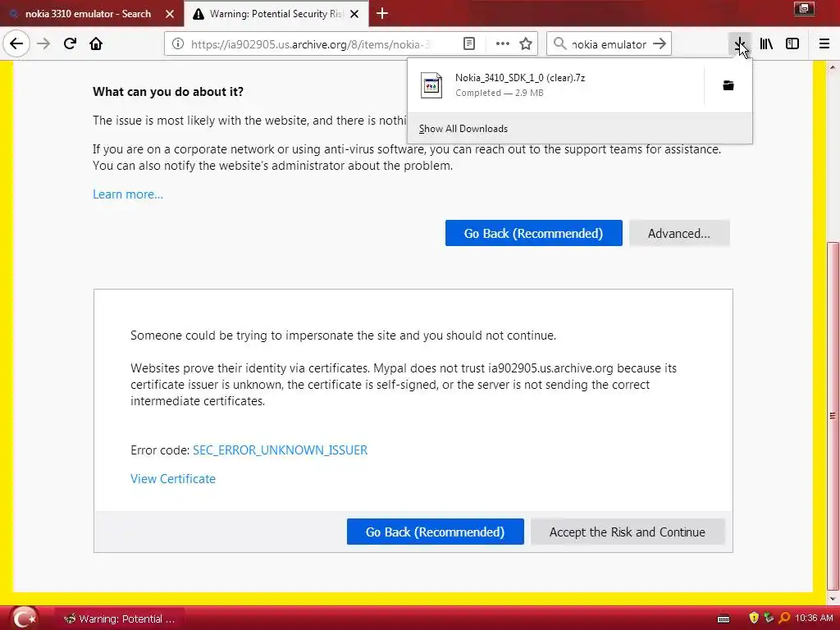
Task: Click the Advanced... button
Action: tap(679, 233)
